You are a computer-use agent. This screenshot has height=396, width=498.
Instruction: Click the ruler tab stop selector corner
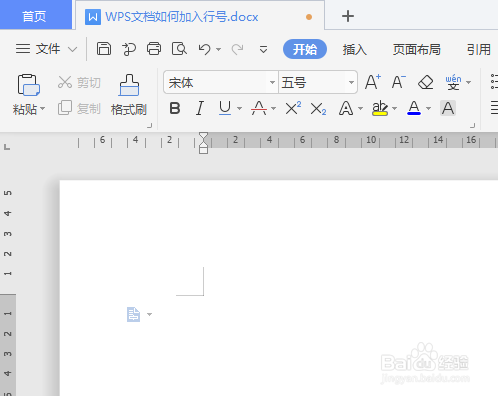tap(7, 146)
